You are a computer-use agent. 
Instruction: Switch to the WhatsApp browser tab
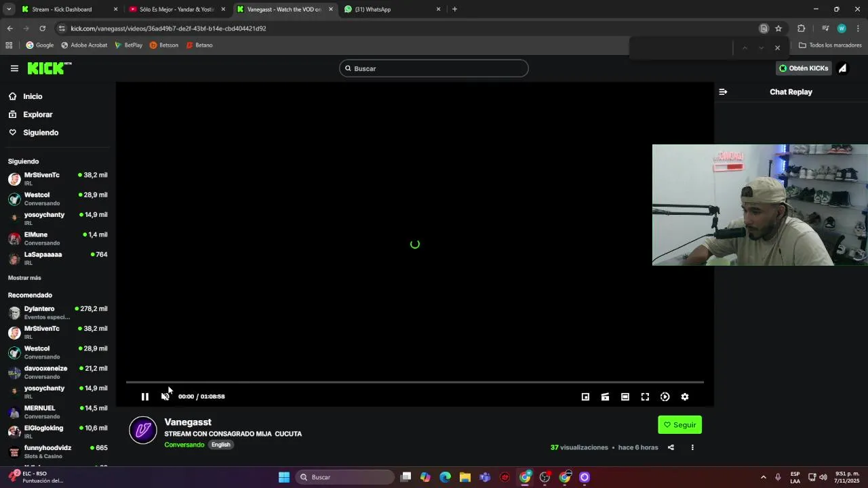[x=392, y=9]
